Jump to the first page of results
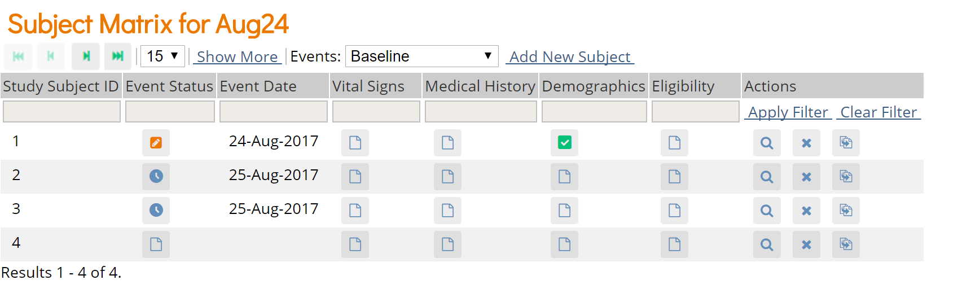The width and height of the screenshot is (980, 293). [18, 56]
